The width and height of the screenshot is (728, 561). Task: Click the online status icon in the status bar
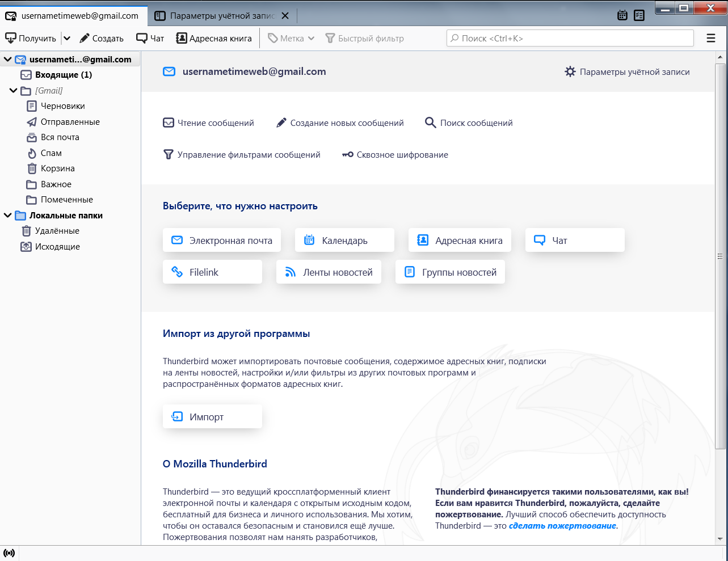[x=9, y=553]
